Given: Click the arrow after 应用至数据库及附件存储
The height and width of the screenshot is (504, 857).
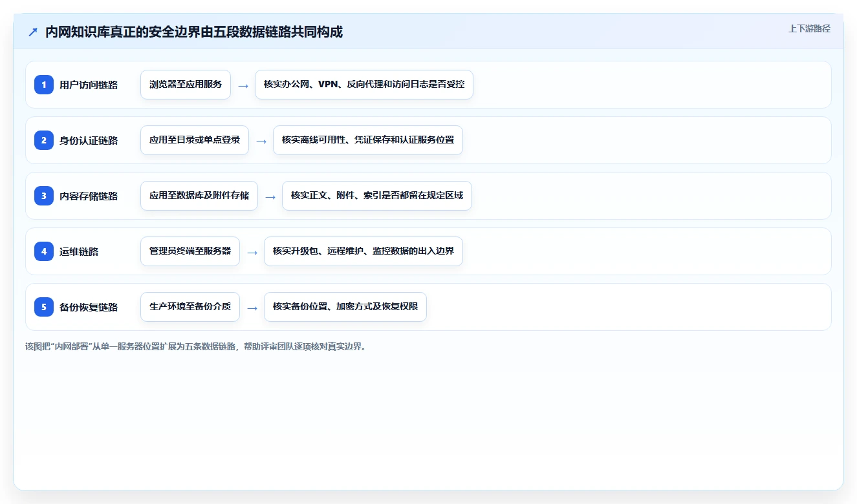Looking at the screenshot, I should [x=270, y=196].
